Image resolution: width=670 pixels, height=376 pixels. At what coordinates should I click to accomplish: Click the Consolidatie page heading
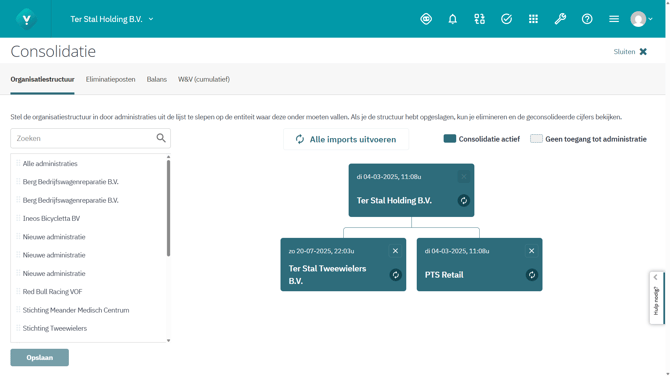[53, 51]
